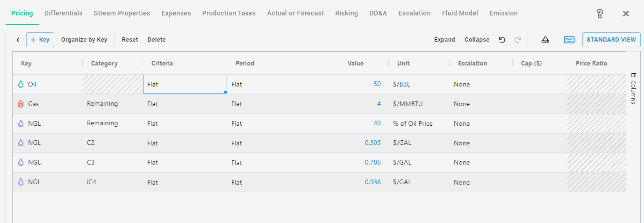Click the undo arrow icon
The width and height of the screenshot is (644, 223).
tap(502, 40)
